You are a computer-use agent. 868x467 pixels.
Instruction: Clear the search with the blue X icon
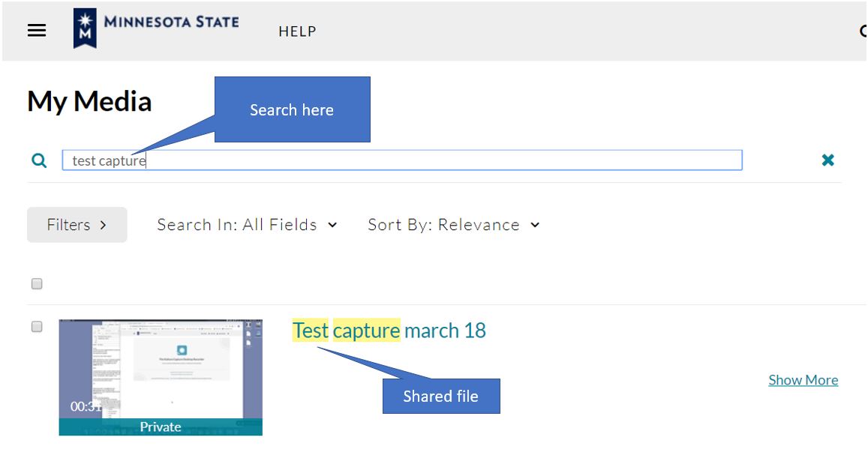827,160
